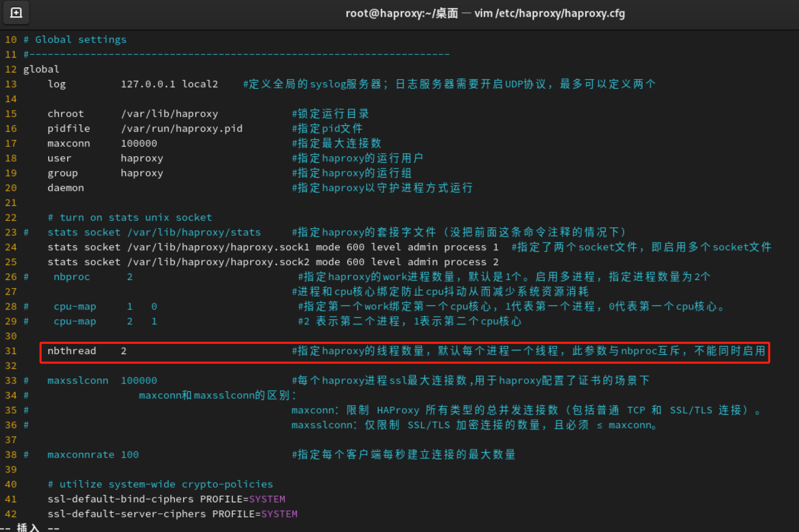Click '127.0.0.1 local2' on the log line

pyautogui.click(x=169, y=84)
